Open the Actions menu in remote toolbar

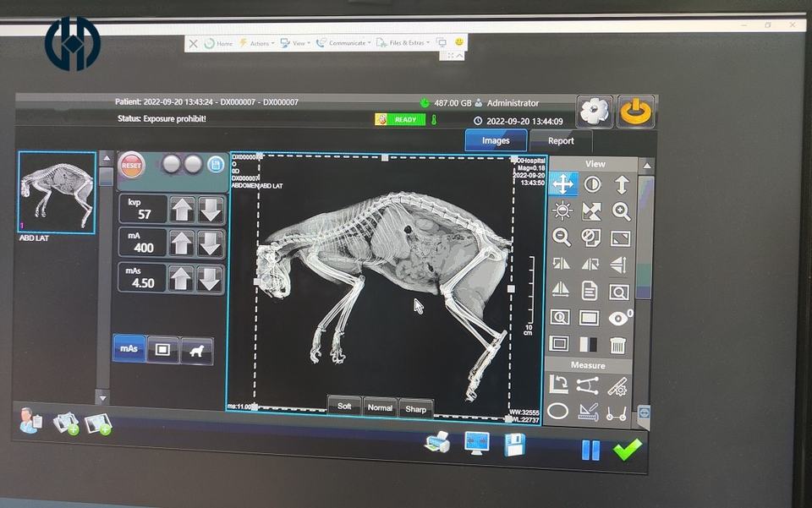point(257,43)
